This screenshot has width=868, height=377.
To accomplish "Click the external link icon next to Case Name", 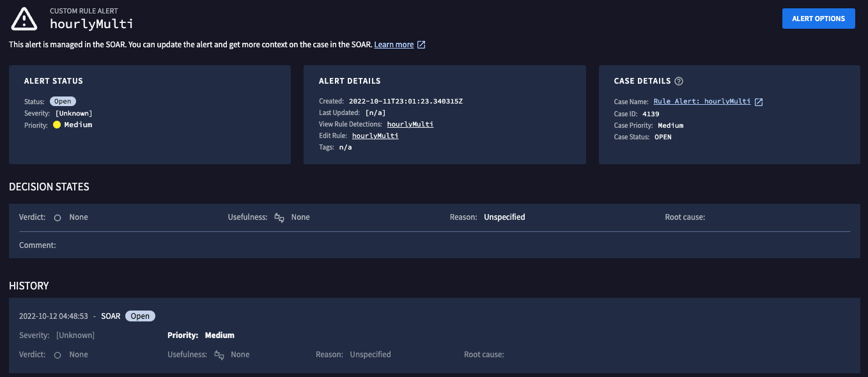I will point(758,101).
